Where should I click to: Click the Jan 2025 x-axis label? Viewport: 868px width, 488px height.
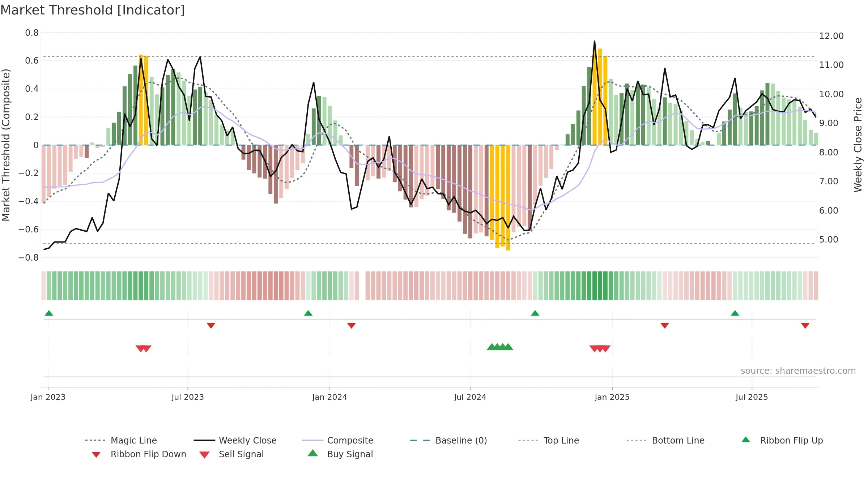pyautogui.click(x=612, y=397)
